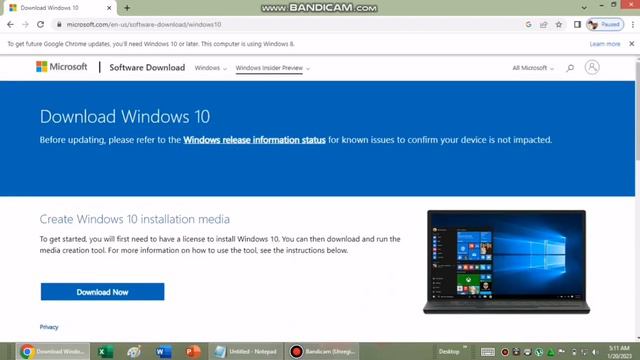
Task: Sign in with the account icon
Action: tap(592, 67)
